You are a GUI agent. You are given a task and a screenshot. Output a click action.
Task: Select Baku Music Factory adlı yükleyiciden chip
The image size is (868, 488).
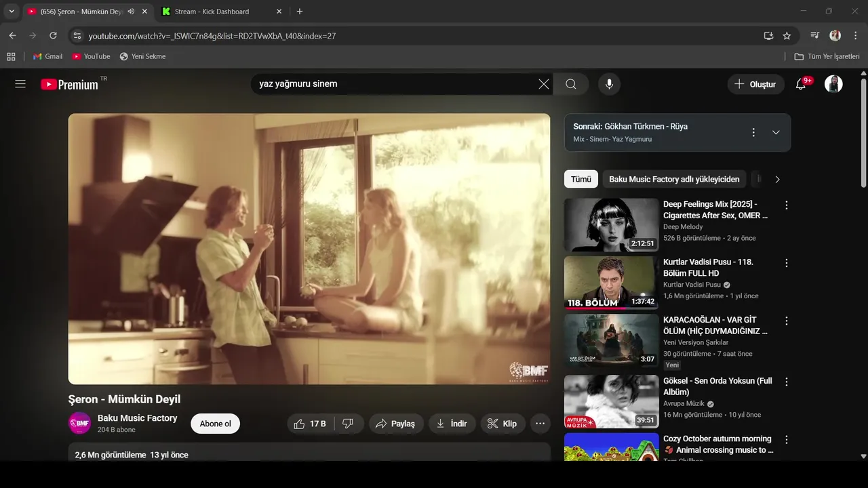click(674, 179)
